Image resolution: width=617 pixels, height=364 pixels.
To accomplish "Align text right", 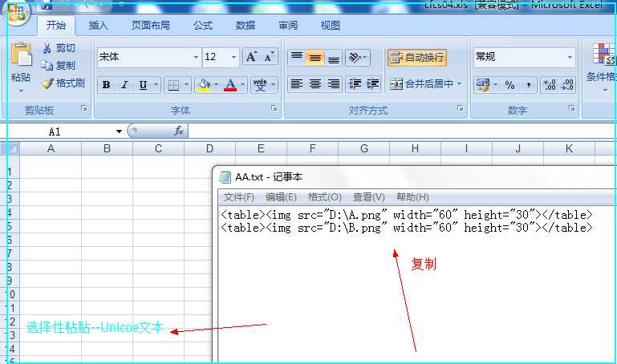I will (x=334, y=83).
